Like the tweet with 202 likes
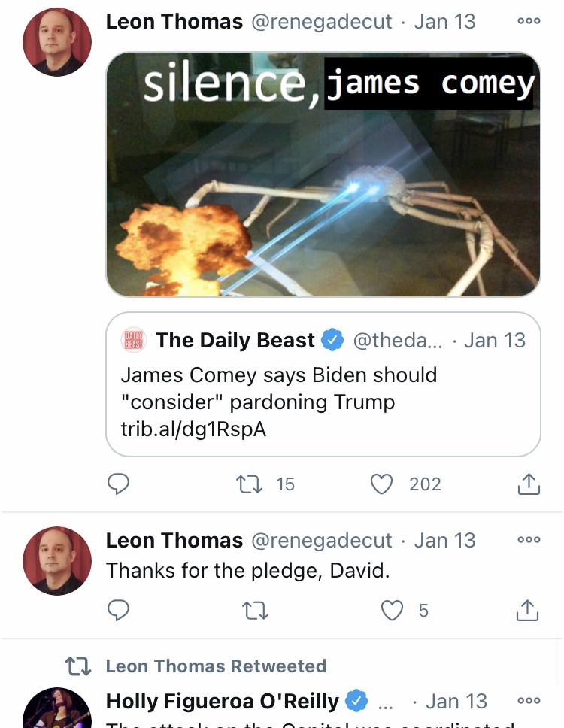 [381, 484]
